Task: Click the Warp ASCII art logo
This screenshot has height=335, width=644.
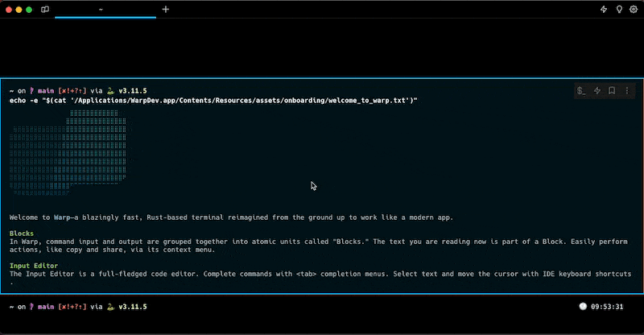Action: [68, 152]
